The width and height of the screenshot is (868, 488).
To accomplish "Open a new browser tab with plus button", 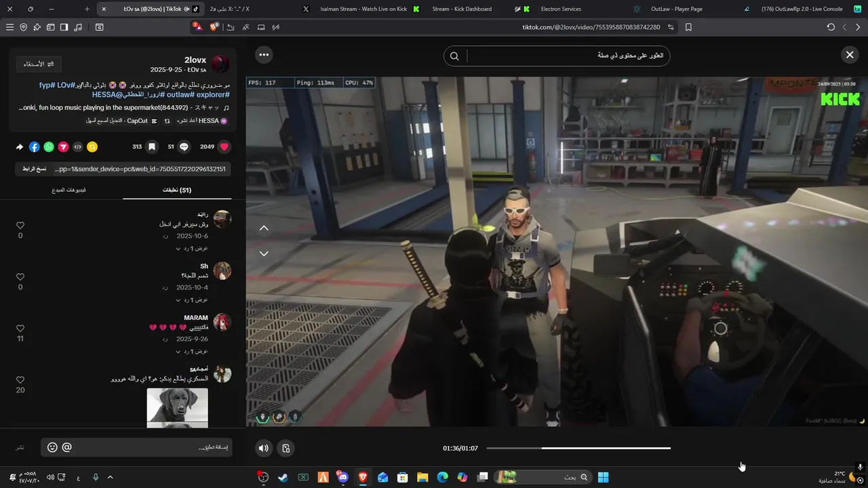I will 87,9.
